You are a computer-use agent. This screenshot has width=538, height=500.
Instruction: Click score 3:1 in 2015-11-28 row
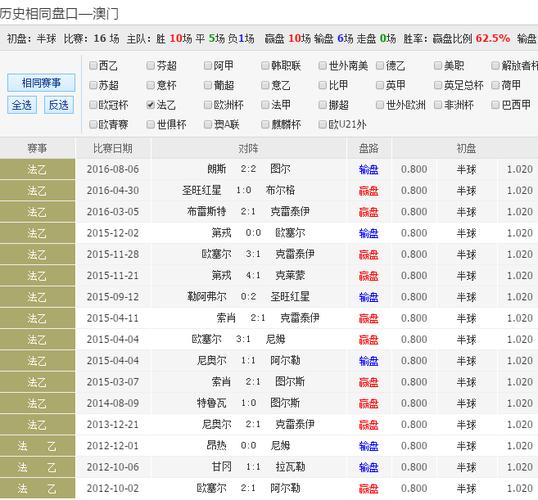click(253, 254)
